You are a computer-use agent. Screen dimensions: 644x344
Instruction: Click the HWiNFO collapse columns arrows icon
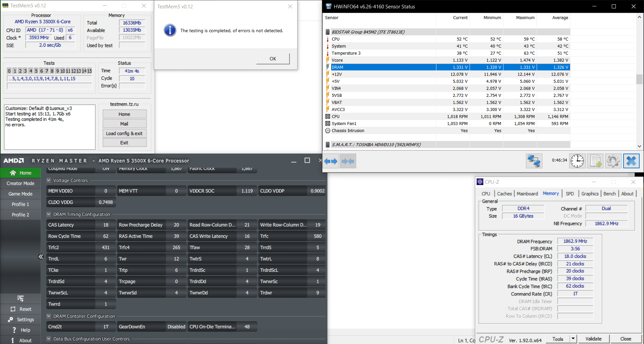coord(348,161)
